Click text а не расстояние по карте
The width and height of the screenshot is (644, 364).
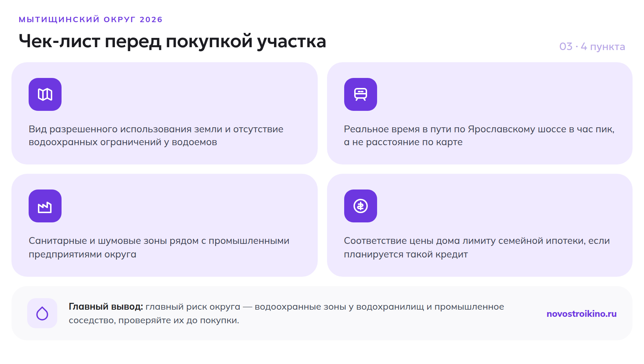point(403,142)
